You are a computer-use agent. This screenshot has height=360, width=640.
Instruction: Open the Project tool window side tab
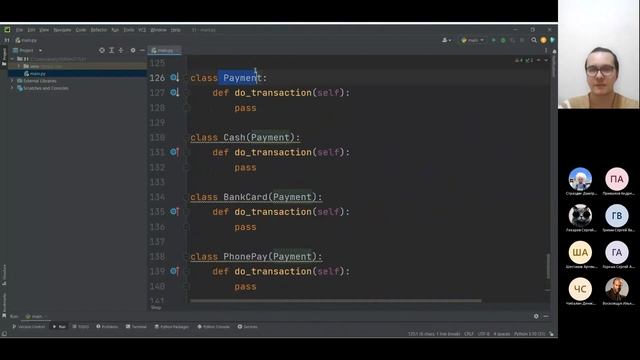click(x=4, y=56)
